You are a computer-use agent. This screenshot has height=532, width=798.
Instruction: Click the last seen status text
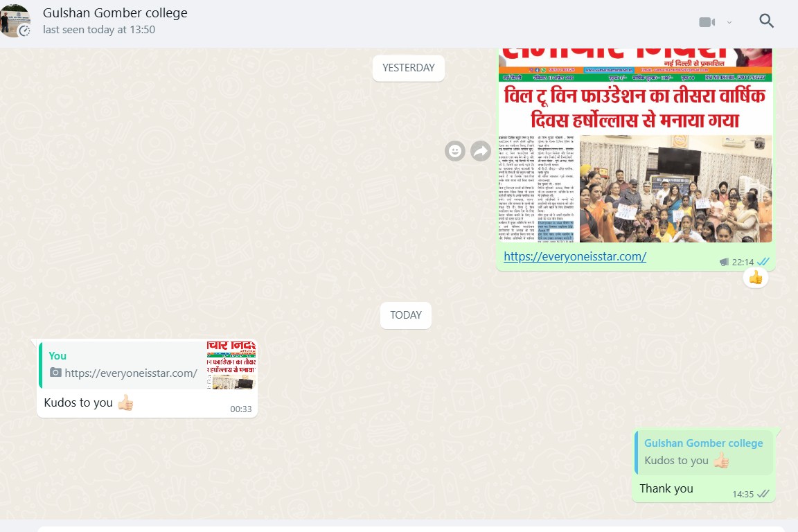coord(99,30)
